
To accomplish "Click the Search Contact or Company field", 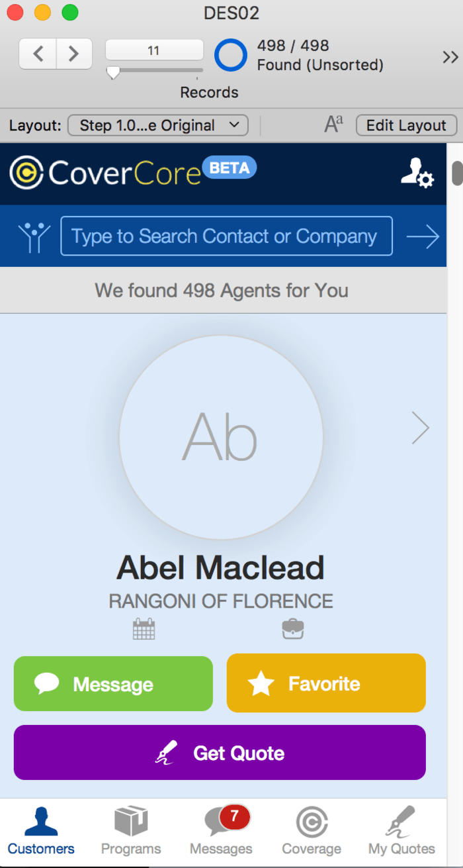I will point(226,236).
